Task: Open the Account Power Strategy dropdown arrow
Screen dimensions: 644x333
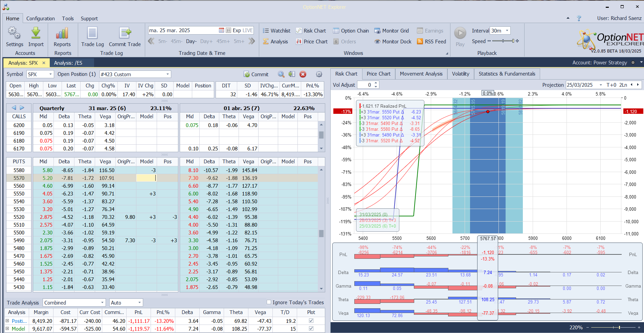Action: (641, 62)
